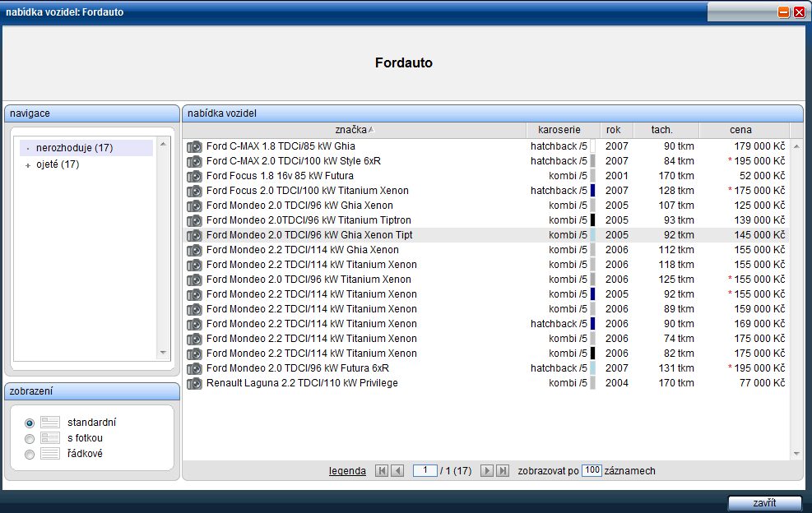Click the camera icon beside Ford C-MAX 1.8 TDCi Ghia
Viewport: 812px width, 513px height.
click(x=194, y=146)
